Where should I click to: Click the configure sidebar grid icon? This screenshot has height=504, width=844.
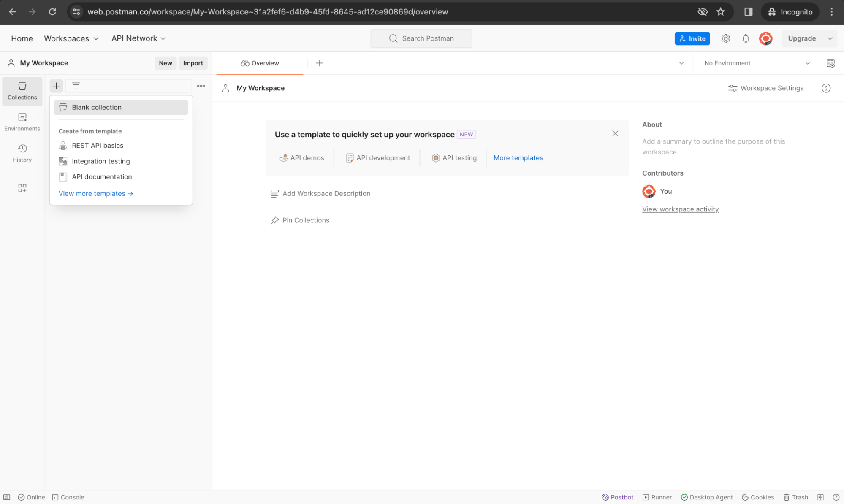22,188
